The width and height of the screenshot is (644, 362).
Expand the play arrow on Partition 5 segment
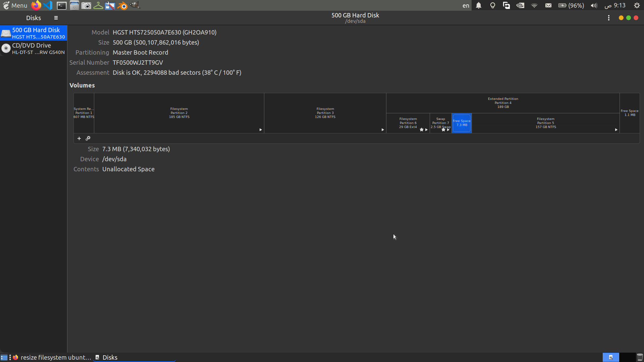tap(616, 129)
